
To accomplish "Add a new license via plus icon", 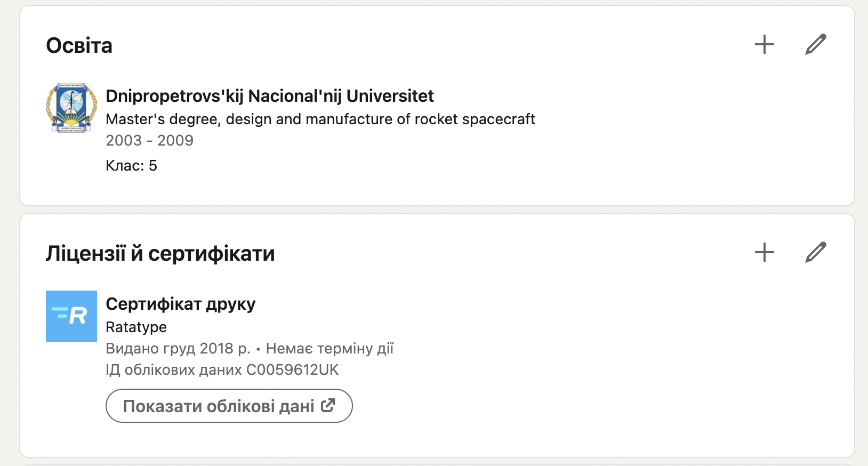I will (764, 252).
